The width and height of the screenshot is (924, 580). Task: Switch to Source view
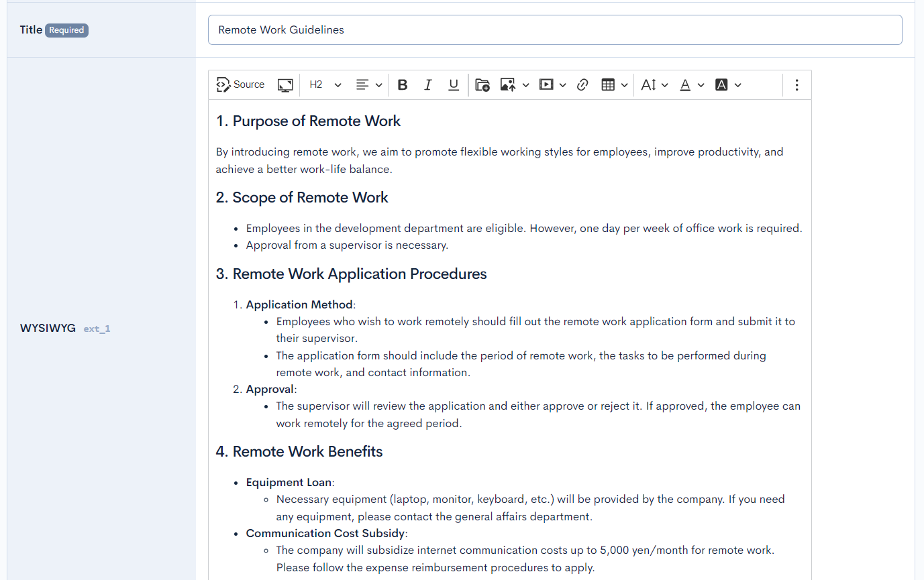[x=240, y=84]
